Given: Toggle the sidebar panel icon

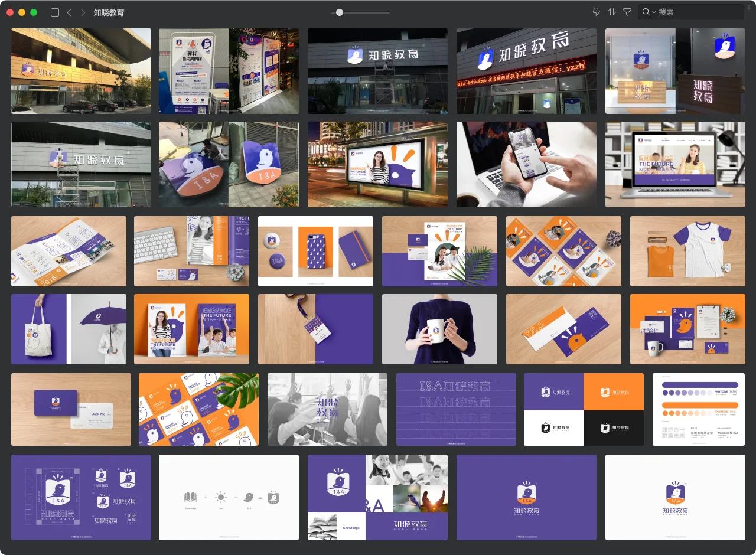Looking at the screenshot, I should tap(55, 12).
